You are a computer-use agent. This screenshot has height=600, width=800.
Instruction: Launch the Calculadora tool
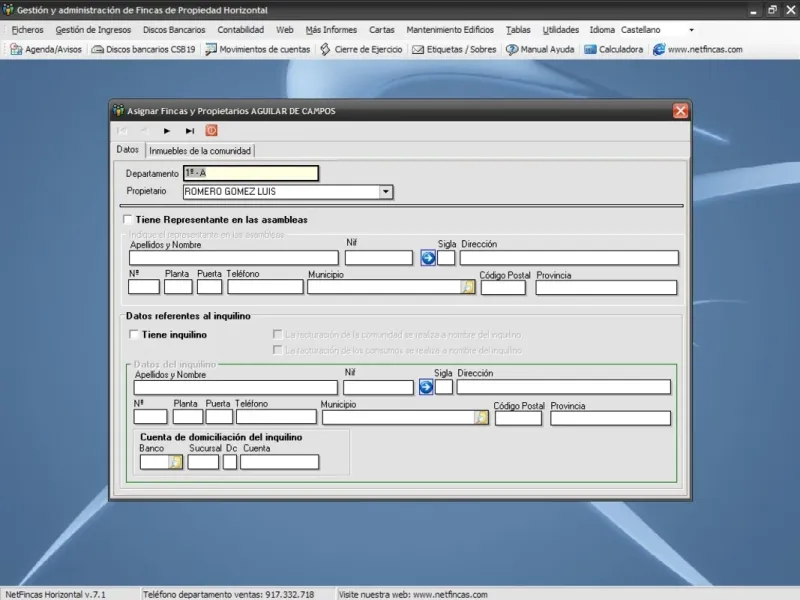(x=591, y=49)
